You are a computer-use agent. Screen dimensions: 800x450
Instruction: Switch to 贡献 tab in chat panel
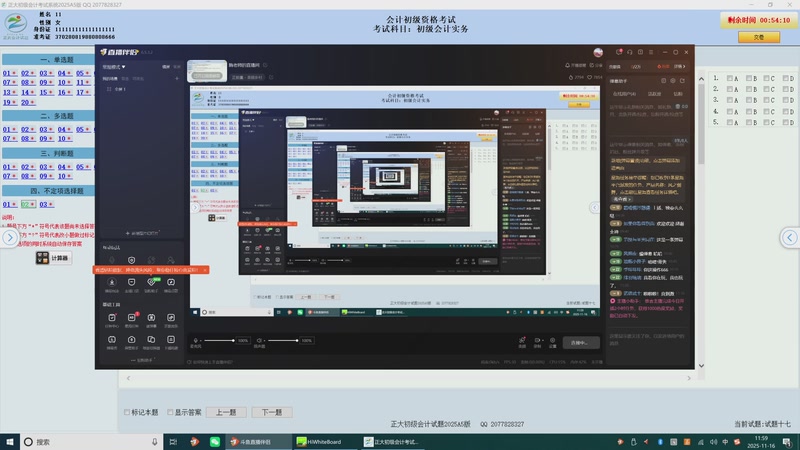pyautogui.click(x=678, y=94)
